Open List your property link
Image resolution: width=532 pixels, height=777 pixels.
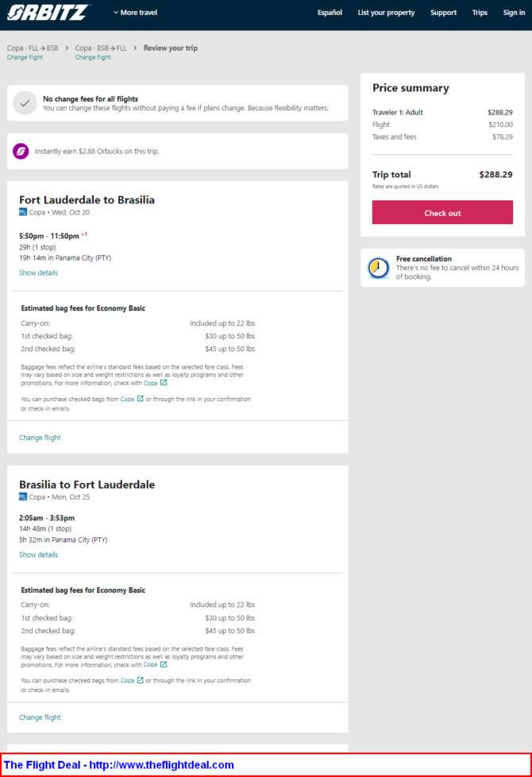pyautogui.click(x=387, y=13)
